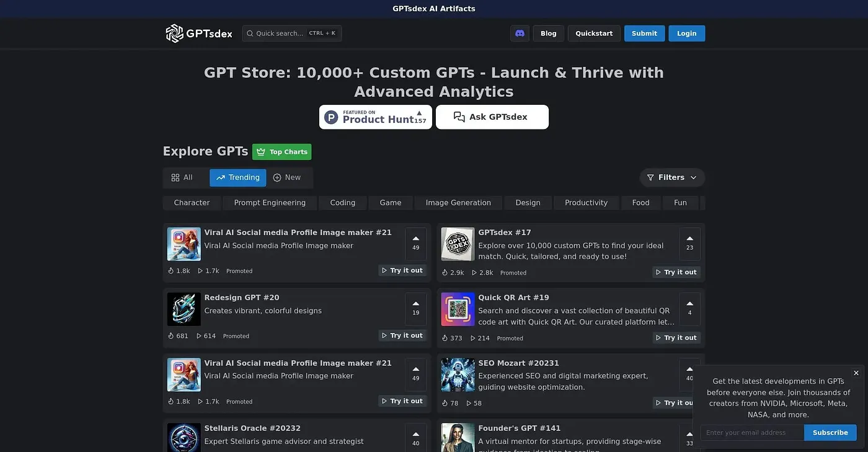Click the 681 likes count on Redesign GPT
The width and height of the screenshot is (868, 452).
[x=178, y=336]
